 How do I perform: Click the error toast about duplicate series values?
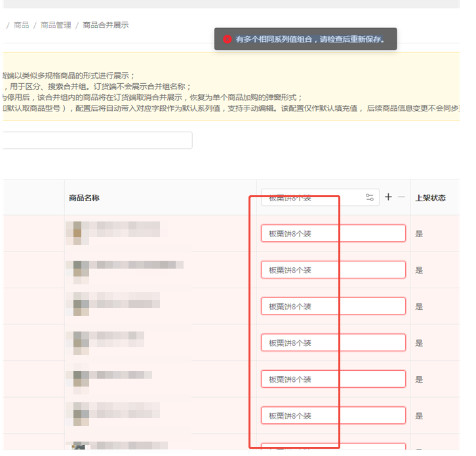[x=306, y=39]
